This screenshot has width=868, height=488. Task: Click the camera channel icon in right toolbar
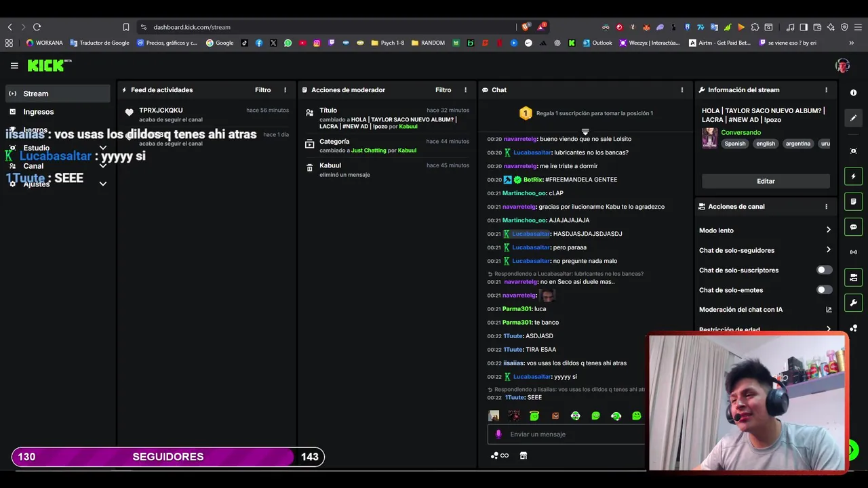click(x=854, y=277)
